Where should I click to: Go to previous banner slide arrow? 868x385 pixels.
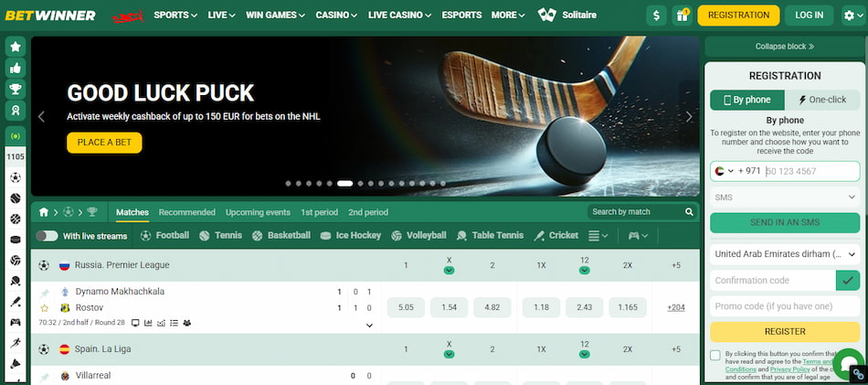point(41,117)
